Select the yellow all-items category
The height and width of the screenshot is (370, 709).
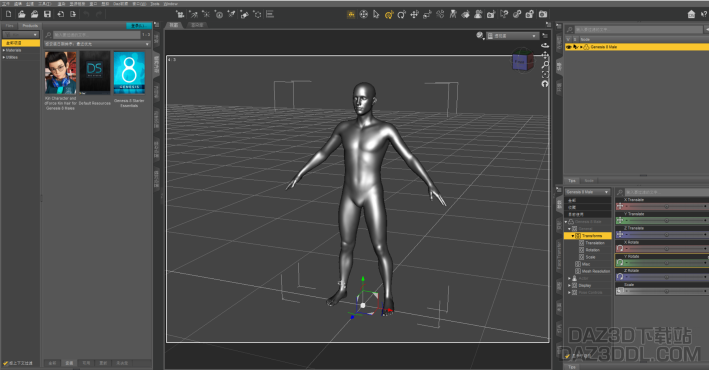point(21,43)
